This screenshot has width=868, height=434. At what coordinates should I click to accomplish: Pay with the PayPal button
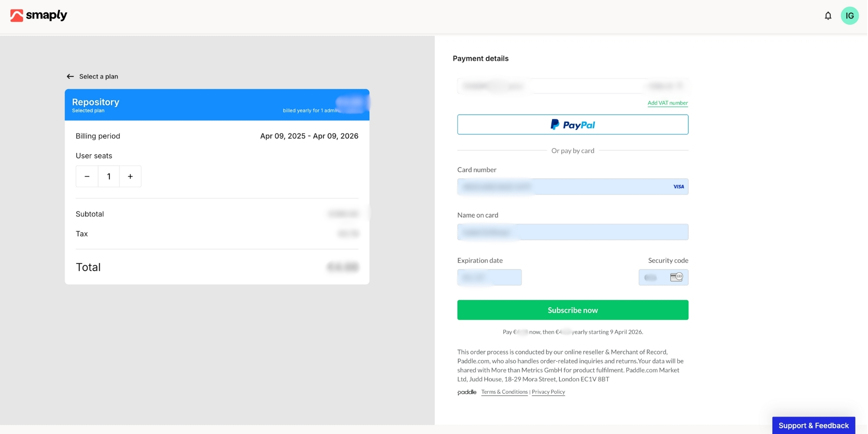coord(572,125)
